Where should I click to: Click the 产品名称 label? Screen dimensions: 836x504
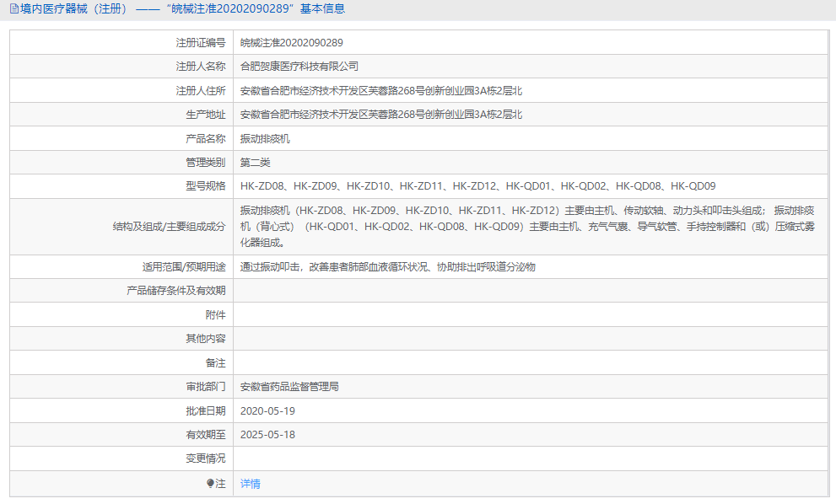click(x=205, y=138)
